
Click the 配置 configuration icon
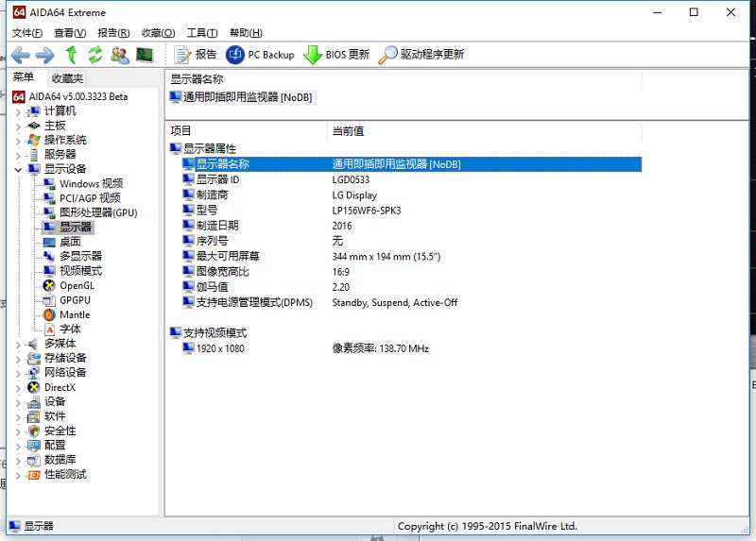pos(34,446)
